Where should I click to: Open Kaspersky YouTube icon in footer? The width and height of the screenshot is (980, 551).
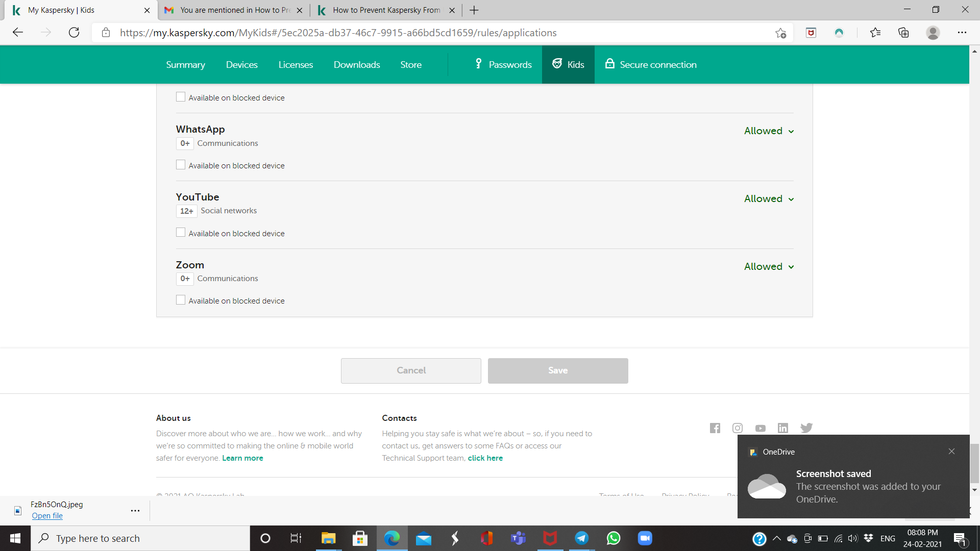(x=761, y=429)
